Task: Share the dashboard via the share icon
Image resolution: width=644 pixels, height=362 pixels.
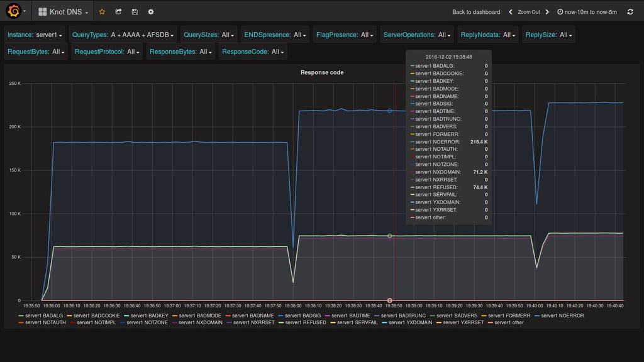Action: tap(118, 12)
